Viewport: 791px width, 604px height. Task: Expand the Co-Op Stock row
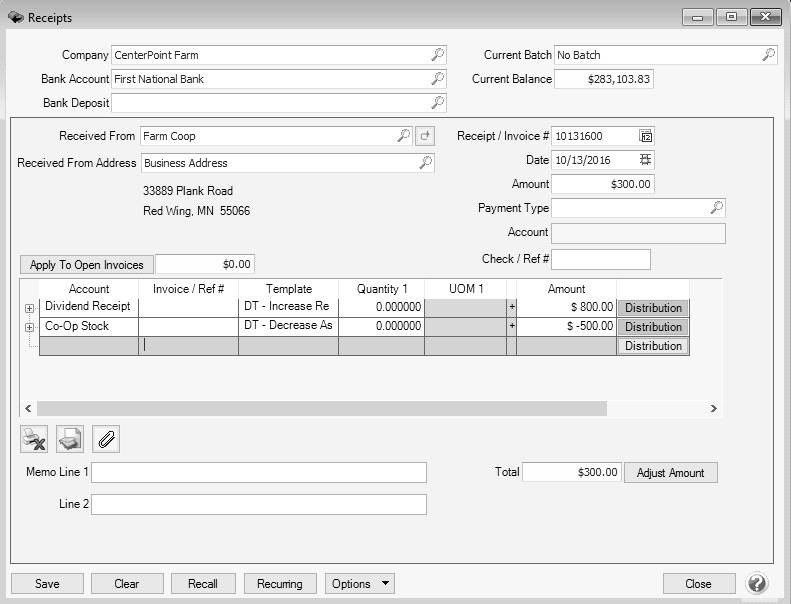29,327
